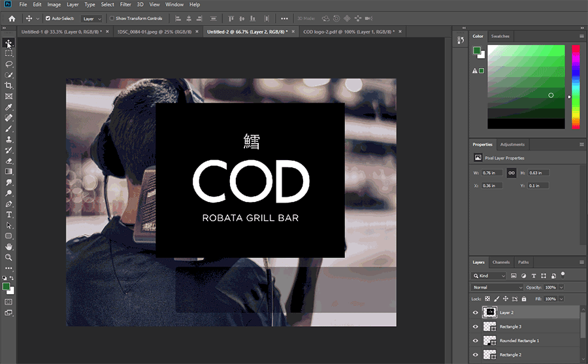Select the Crop tool
Screen dimensions: 588x364
8,86
